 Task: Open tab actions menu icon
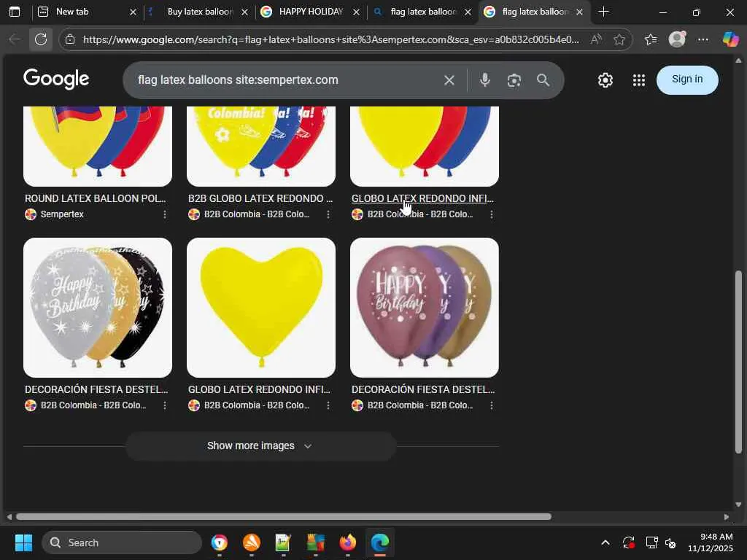click(x=15, y=12)
